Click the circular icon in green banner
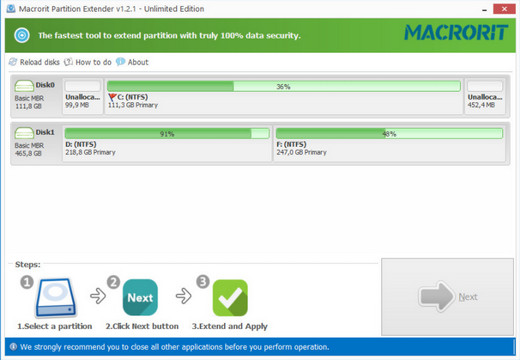Screen dimensions: 520x360 pos(22,35)
